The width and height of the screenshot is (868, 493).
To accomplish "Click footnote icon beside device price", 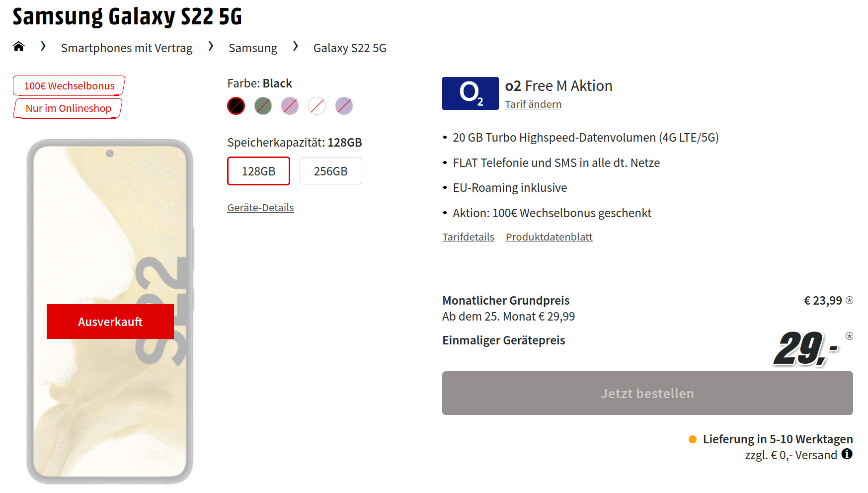I will 850,336.
